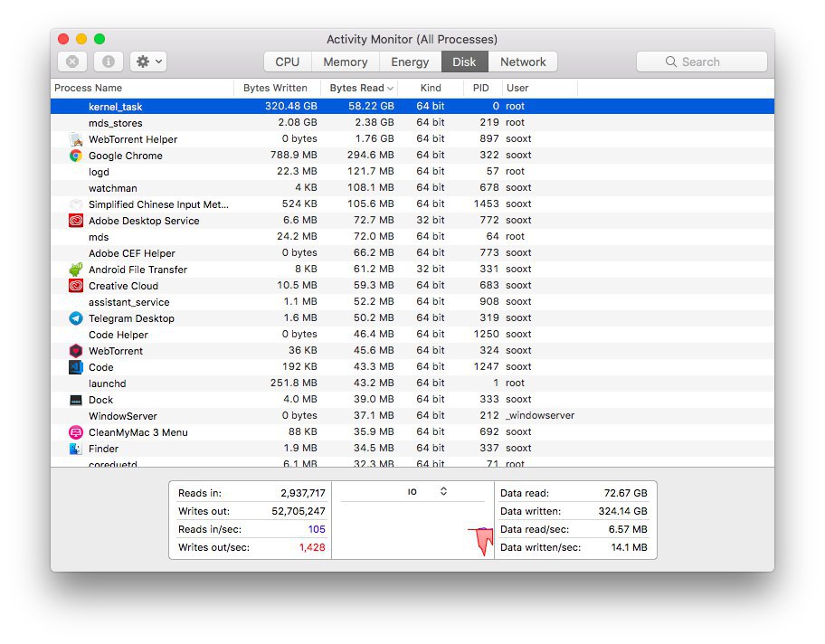Click the WebTorrent app icon
Screen dimensions: 825x644
[76, 351]
